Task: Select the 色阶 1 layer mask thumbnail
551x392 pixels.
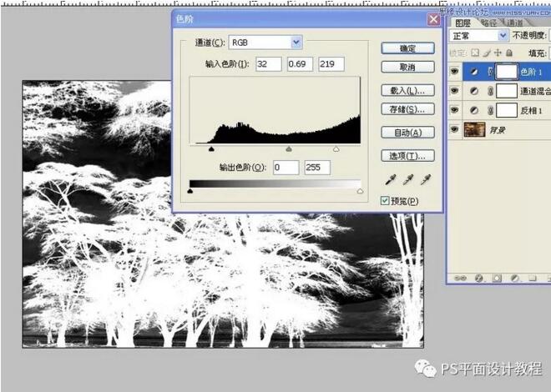Action: click(x=507, y=72)
